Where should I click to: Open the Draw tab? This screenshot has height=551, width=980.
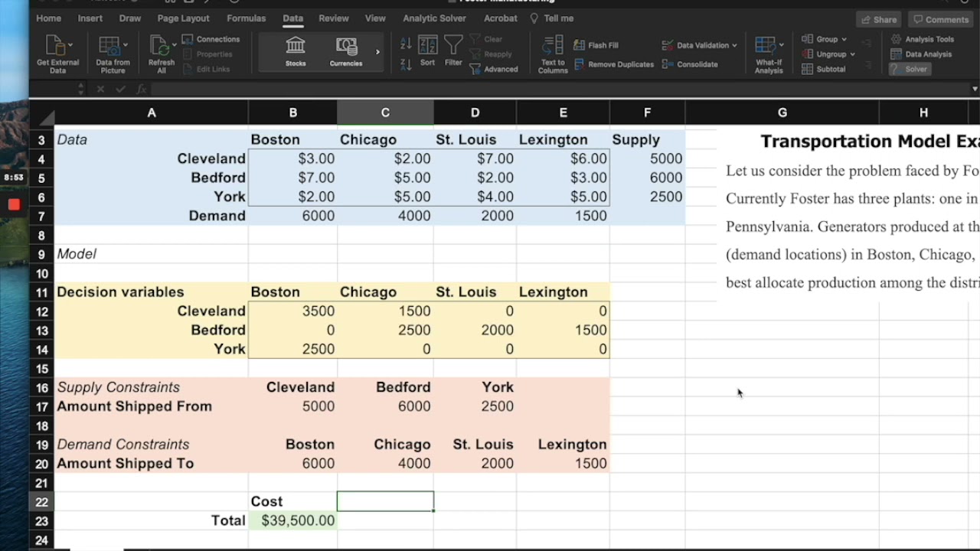click(x=129, y=18)
